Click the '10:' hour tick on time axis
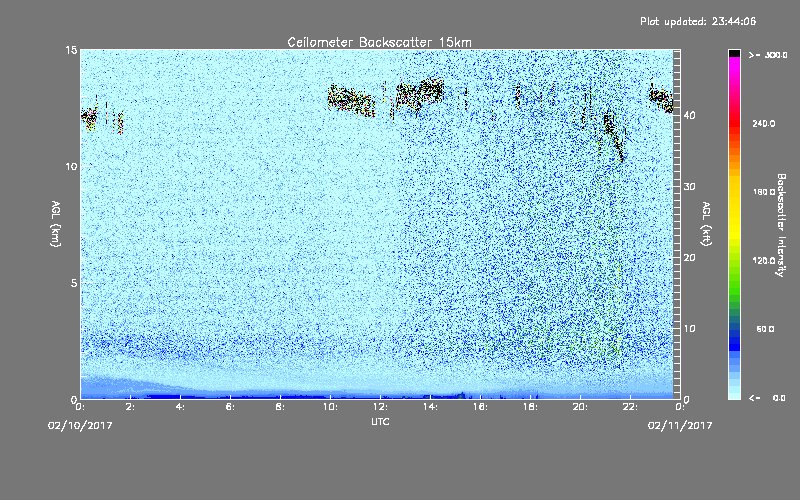This screenshot has height=500, width=800. [x=330, y=407]
